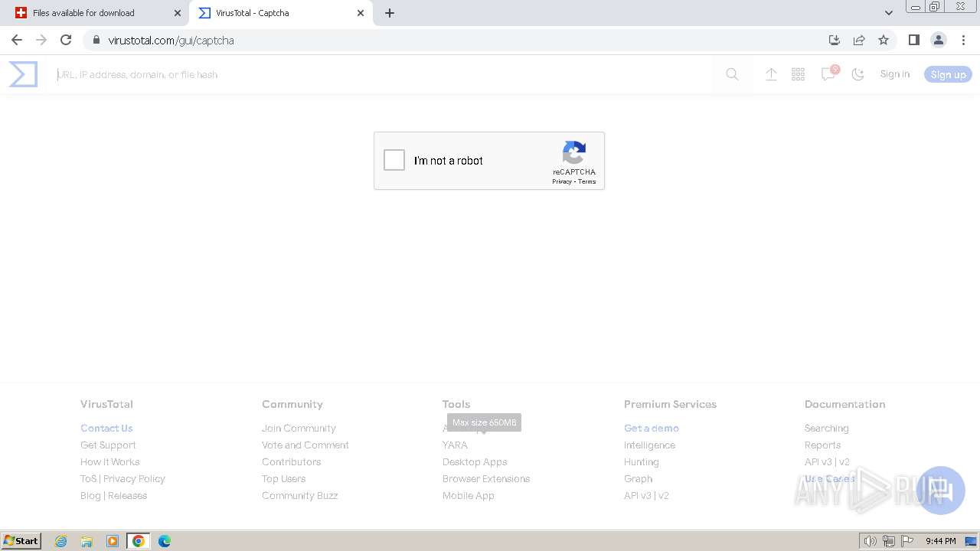Open Chrome three-dot menu
980x551 pixels.
tap(963, 40)
